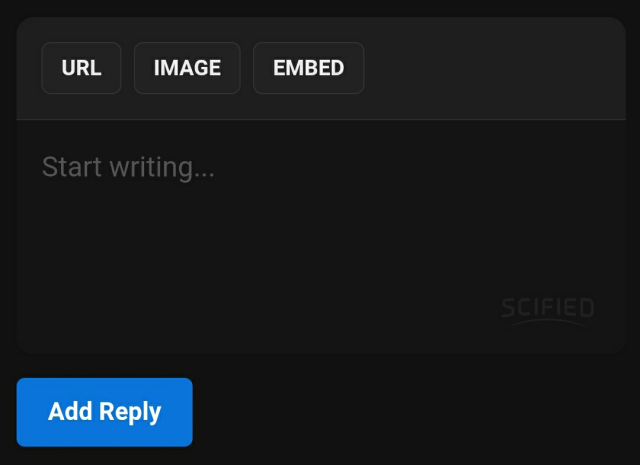Place cursor on Start writing placeholder

coord(128,167)
